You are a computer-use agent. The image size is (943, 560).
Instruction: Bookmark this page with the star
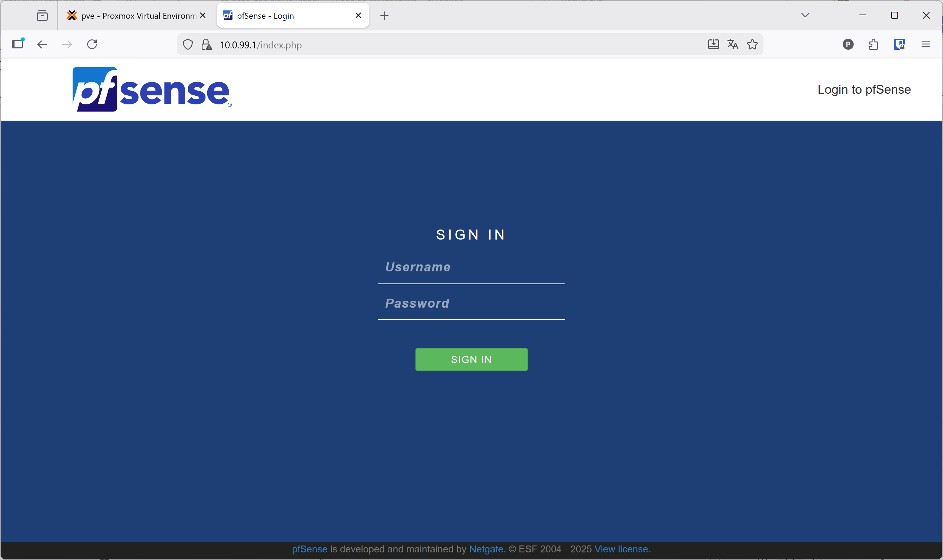752,44
